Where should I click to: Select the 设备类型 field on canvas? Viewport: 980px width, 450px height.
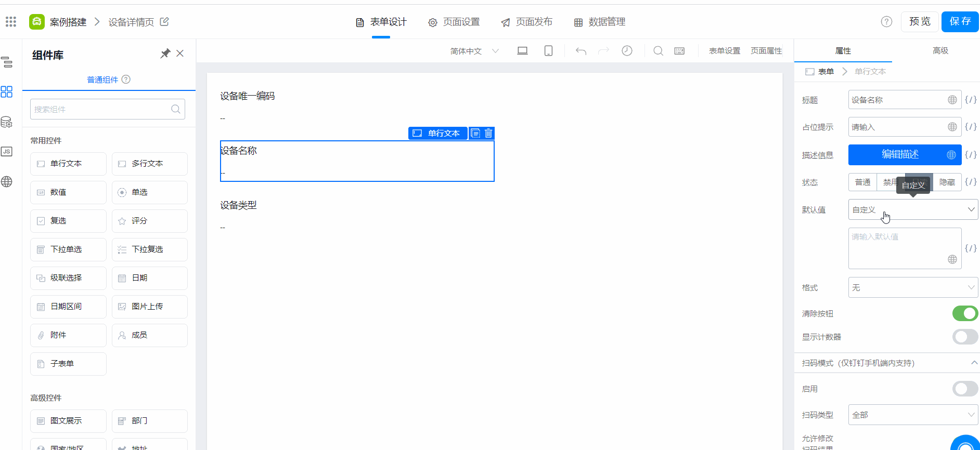(357, 216)
